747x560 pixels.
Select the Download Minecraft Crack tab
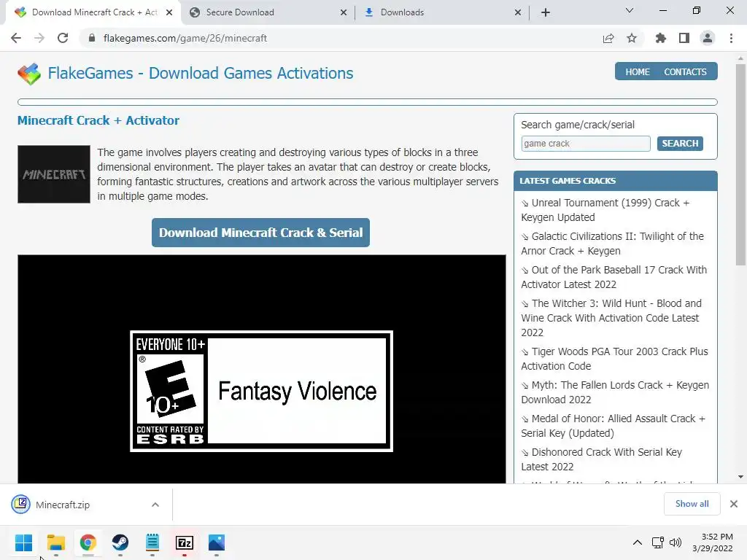click(93, 12)
